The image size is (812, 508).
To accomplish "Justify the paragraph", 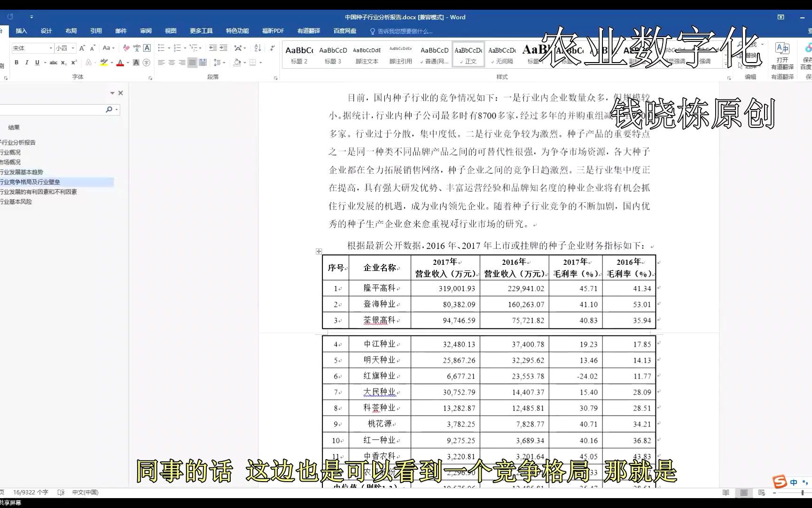I will point(192,63).
